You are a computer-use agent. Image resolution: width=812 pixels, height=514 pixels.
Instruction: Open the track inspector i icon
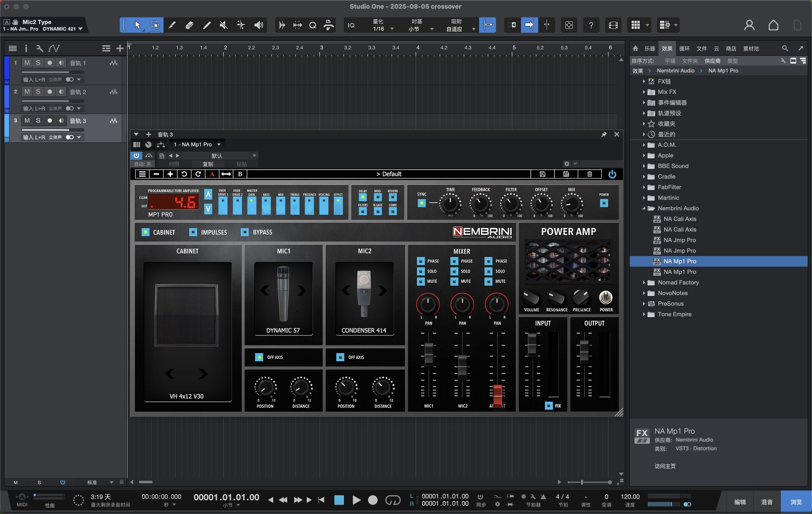(x=26, y=49)
